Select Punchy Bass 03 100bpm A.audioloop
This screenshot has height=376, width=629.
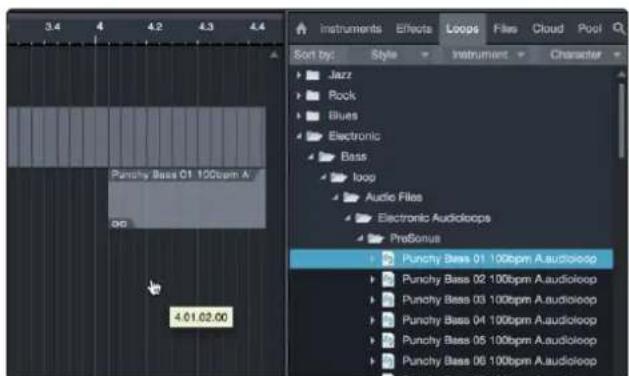pos(499,300)
